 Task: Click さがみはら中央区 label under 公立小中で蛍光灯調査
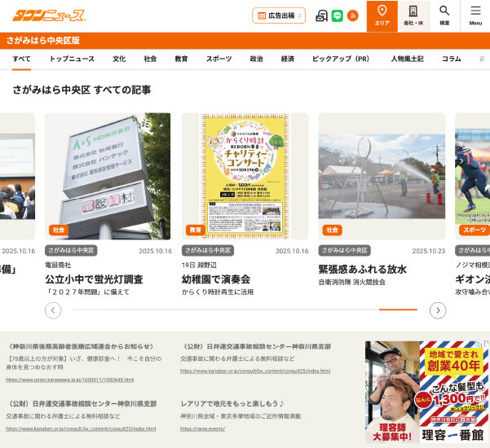[71, 250]
